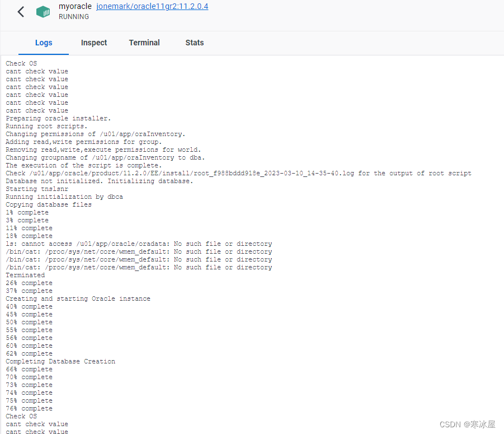504x434 pixels.
Task: Click 'Changing groupname of /u01/app/oraInventory to dba.' line
Action: [105, 158]
